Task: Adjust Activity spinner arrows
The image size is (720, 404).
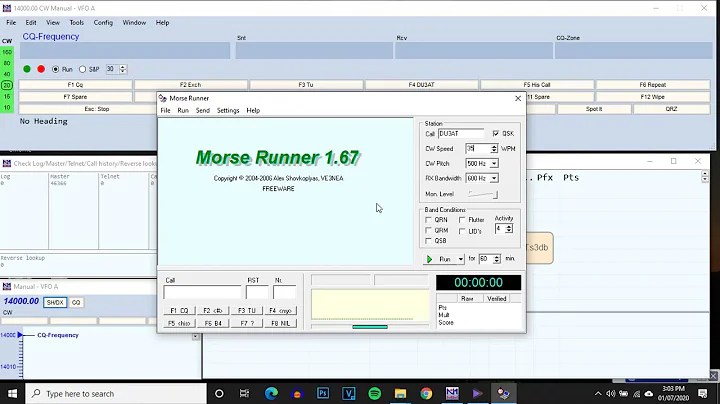Action: pyautogui.click(x=509, y=229)
